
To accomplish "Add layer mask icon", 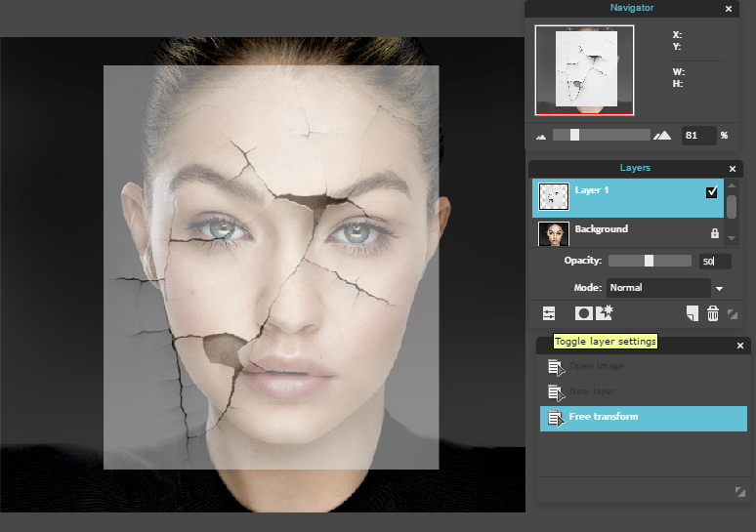I will click(583, 313).
